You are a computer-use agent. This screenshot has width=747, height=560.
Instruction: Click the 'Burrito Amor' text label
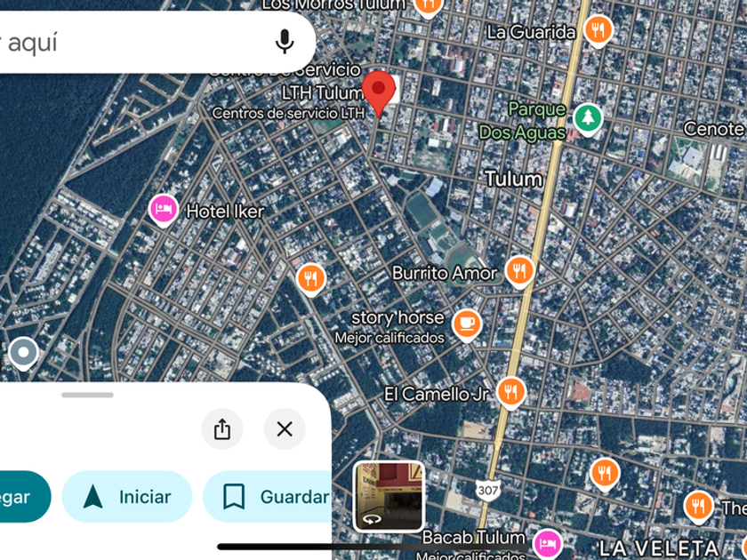(x=444, y=274)
